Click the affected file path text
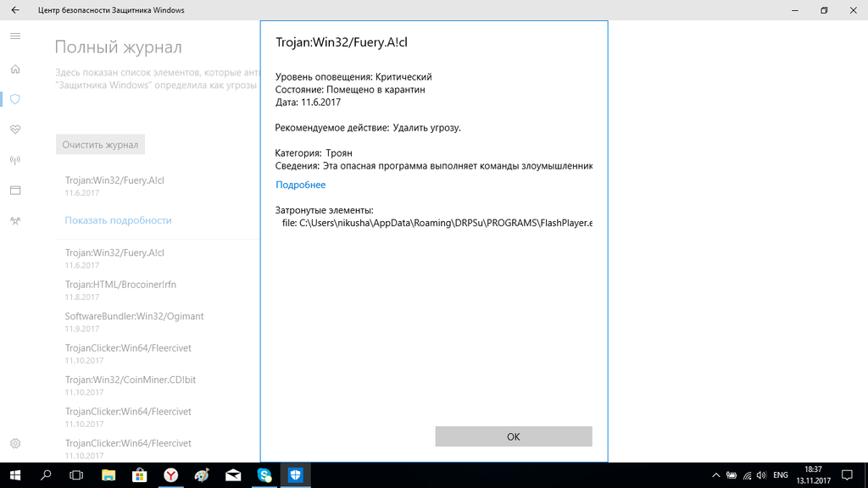Viewport: 868px width, 488px height. point(437,223)
